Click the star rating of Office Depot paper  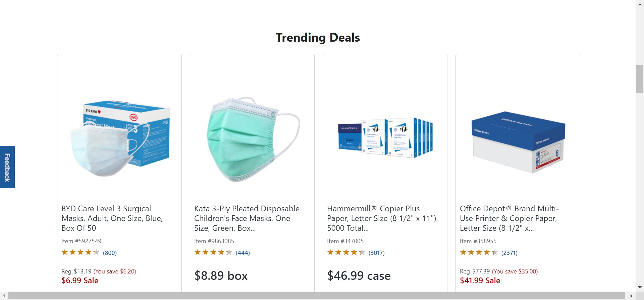coord(479,252)
